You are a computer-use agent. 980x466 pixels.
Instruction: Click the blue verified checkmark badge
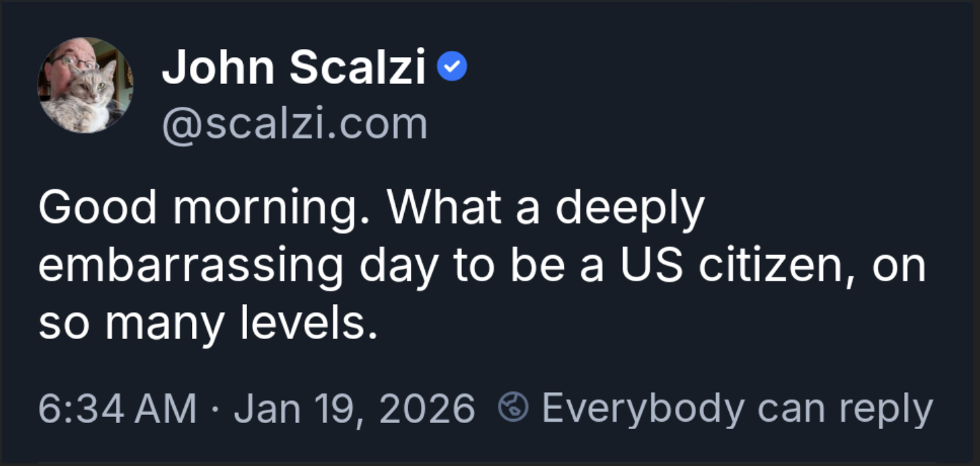[x=452, y=68]
